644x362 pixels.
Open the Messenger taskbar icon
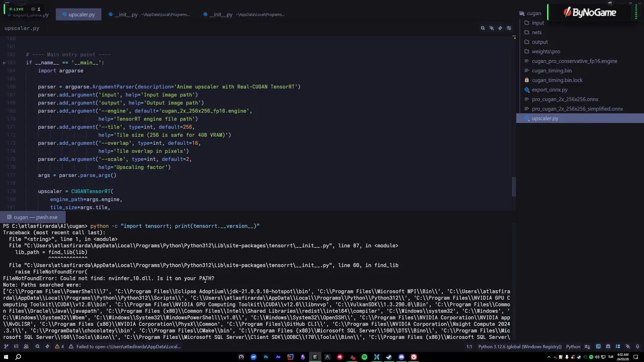pyautogui.click(x=253, y=357)
